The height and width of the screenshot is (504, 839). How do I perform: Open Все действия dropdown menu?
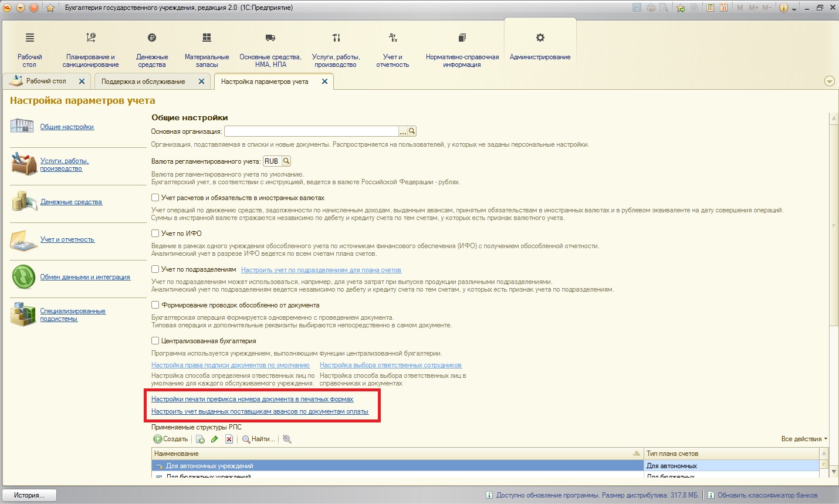click(804, 439)
